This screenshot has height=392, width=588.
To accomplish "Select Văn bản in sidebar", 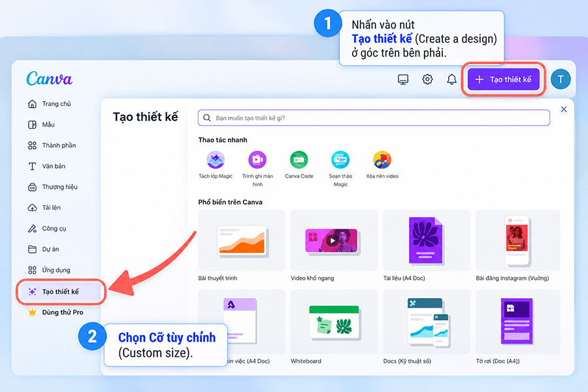I will point(46,166).
